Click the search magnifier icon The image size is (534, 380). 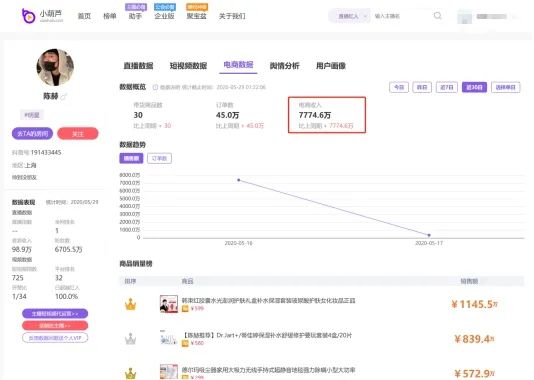(x=438, y=16)
